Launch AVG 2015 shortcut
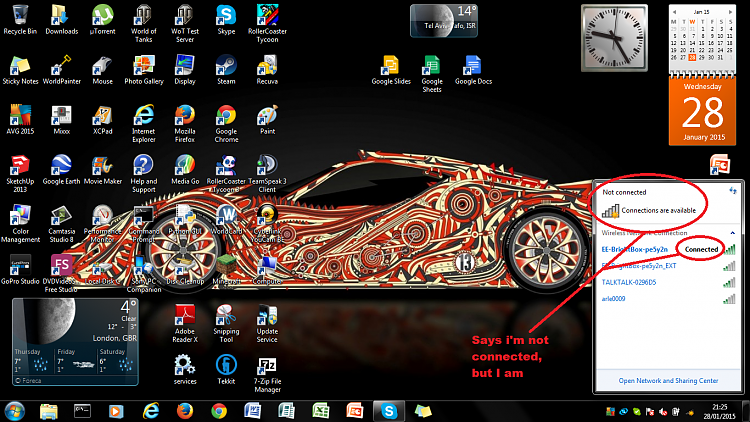The width and height of the screenshot is (750, 422). pos(20,120)
